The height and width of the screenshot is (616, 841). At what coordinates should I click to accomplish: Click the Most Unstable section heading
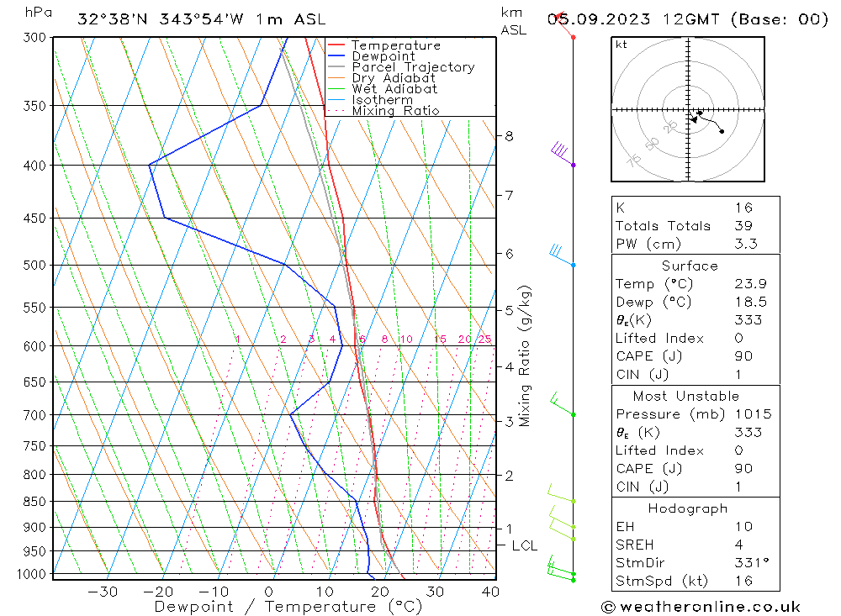[x=686, y=397]
